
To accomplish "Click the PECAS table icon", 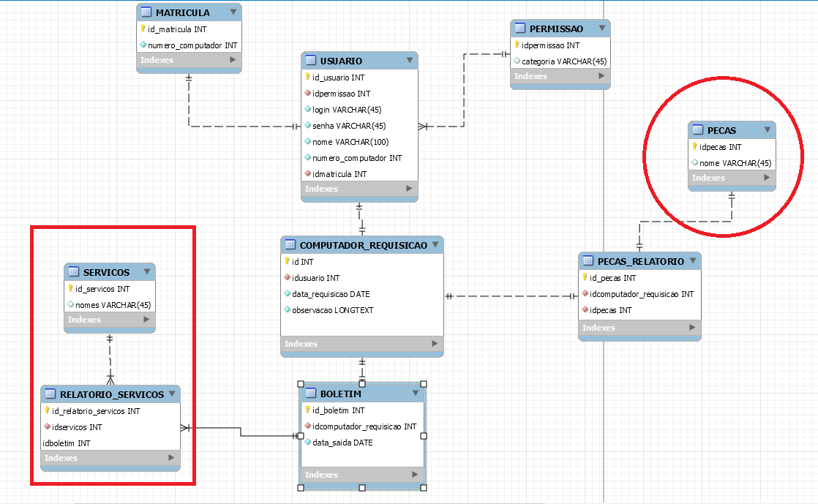I will click(698, 130).
